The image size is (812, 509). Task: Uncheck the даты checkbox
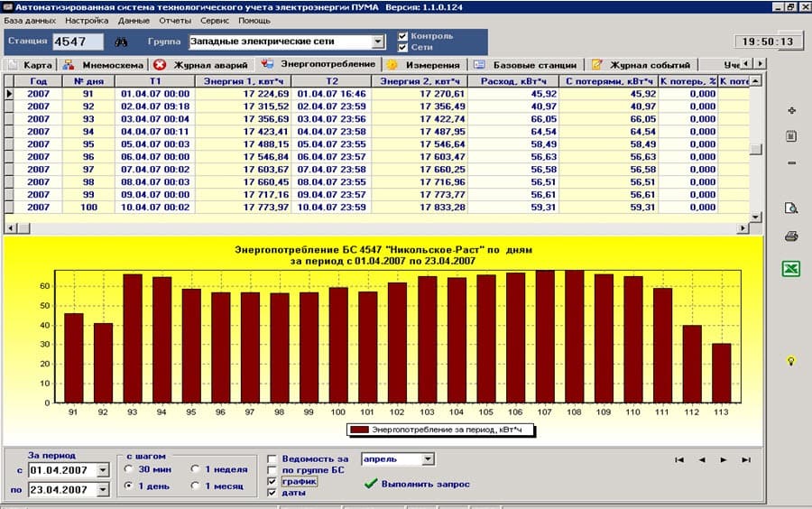tap(272, 493)
